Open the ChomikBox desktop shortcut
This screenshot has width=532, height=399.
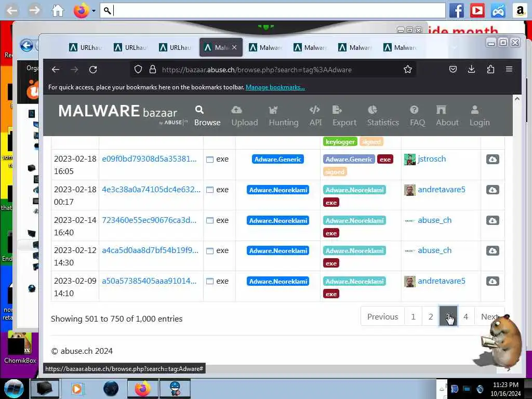click(20, 349)
